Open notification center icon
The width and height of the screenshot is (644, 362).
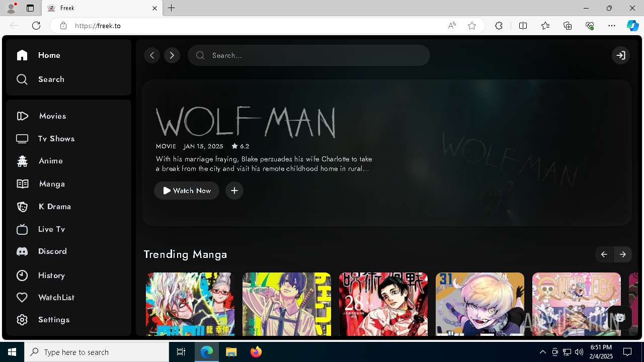click(x=627, y=352)
